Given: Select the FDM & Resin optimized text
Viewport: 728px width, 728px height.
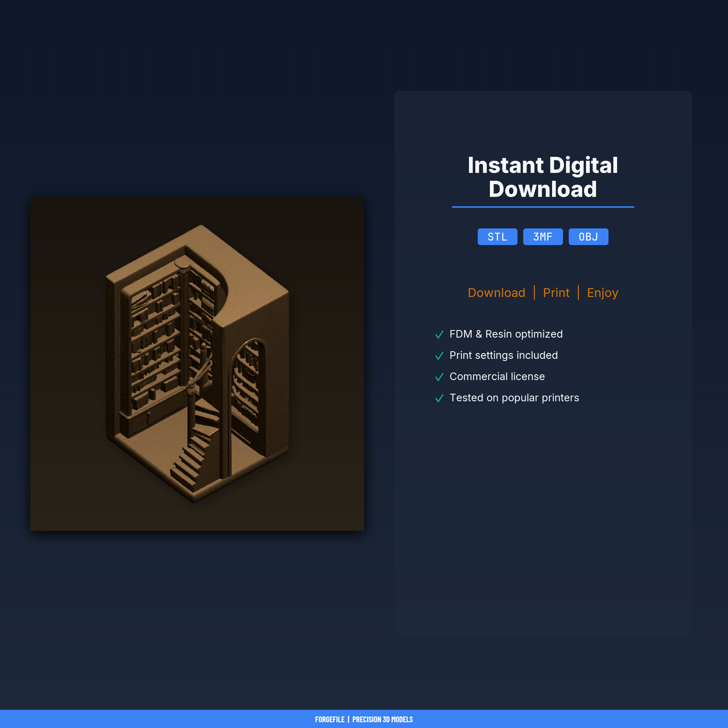Looking at the screenshot, I should (506, 334).
